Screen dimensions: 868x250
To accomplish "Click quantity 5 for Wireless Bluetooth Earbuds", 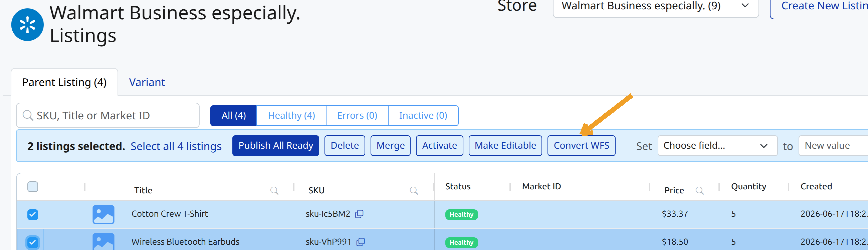I will [x=733, y=242].
